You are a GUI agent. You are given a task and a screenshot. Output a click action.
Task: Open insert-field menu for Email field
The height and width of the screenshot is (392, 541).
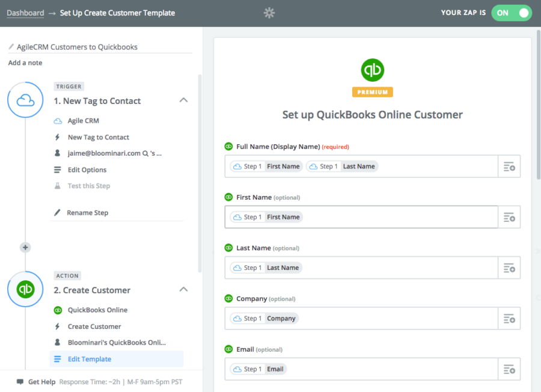coord(509,369)
